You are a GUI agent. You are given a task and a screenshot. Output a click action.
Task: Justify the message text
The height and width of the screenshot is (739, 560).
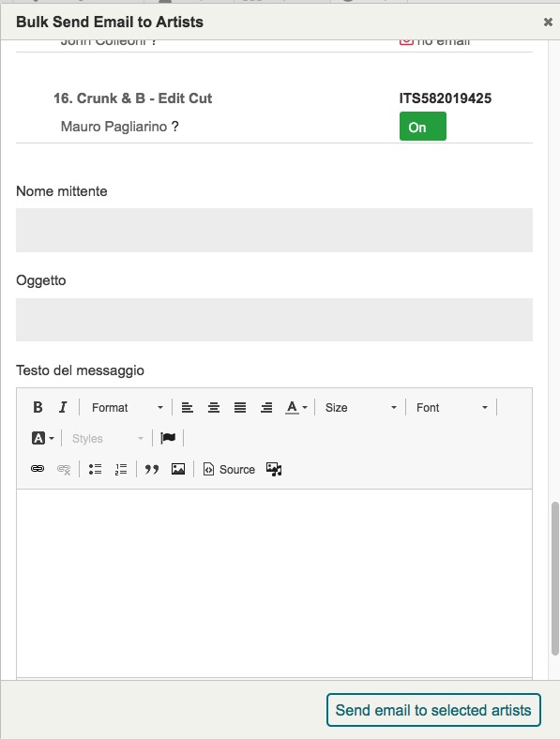[240, 407]
